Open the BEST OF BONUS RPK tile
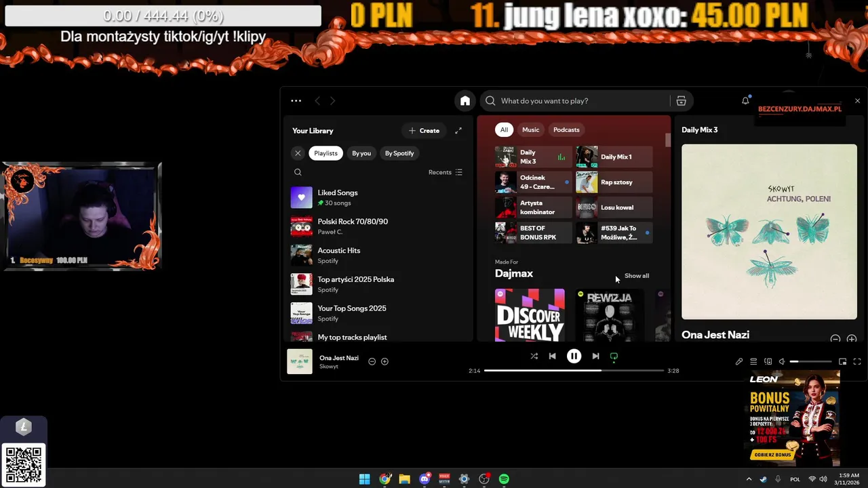The height and width of the screenshot is (488, 868). pos(534,232)
